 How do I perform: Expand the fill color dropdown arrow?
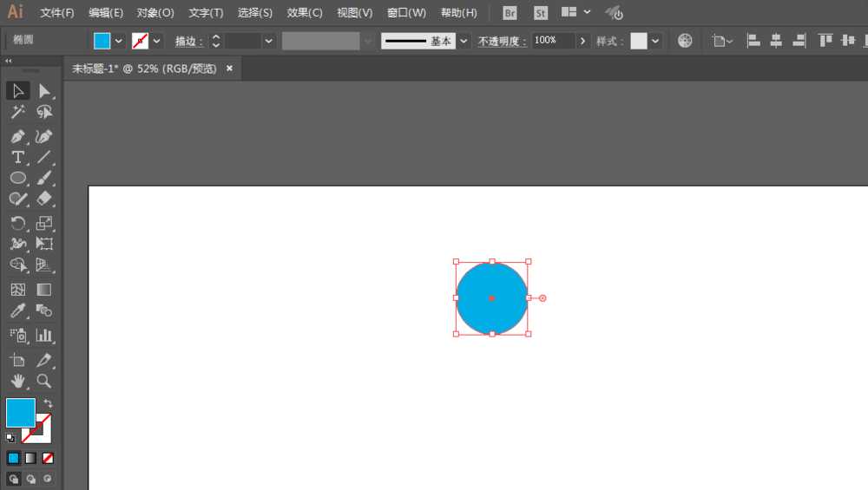(x=118, y=41)
